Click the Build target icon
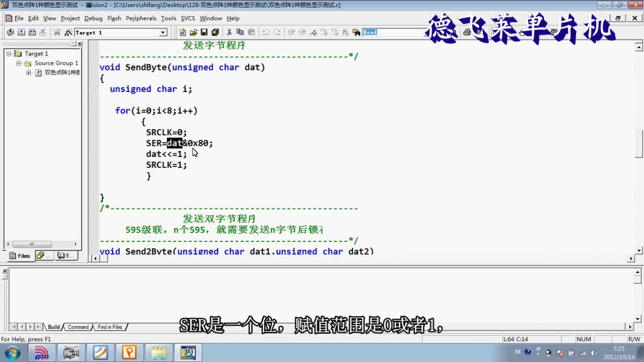This screenshot has height=362, width=644. tap(22, 32)
